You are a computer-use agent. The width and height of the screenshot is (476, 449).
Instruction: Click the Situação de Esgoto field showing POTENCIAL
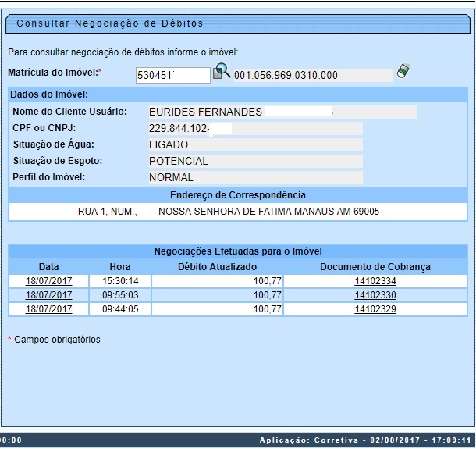point(254,161)
